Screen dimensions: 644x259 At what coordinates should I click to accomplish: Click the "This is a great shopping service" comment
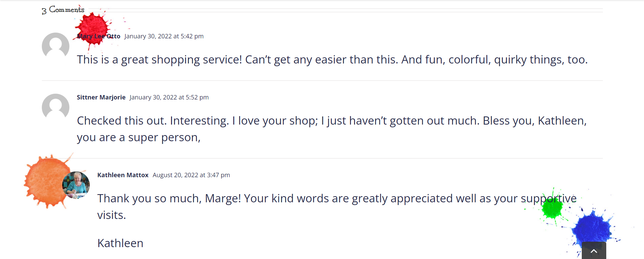(x=332, y=60)
